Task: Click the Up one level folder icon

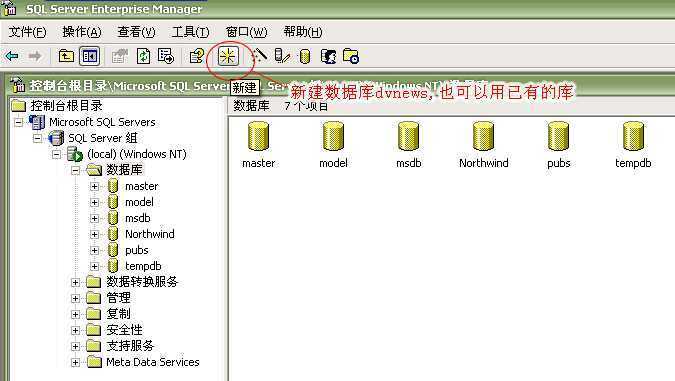Action: pos(66,56)
